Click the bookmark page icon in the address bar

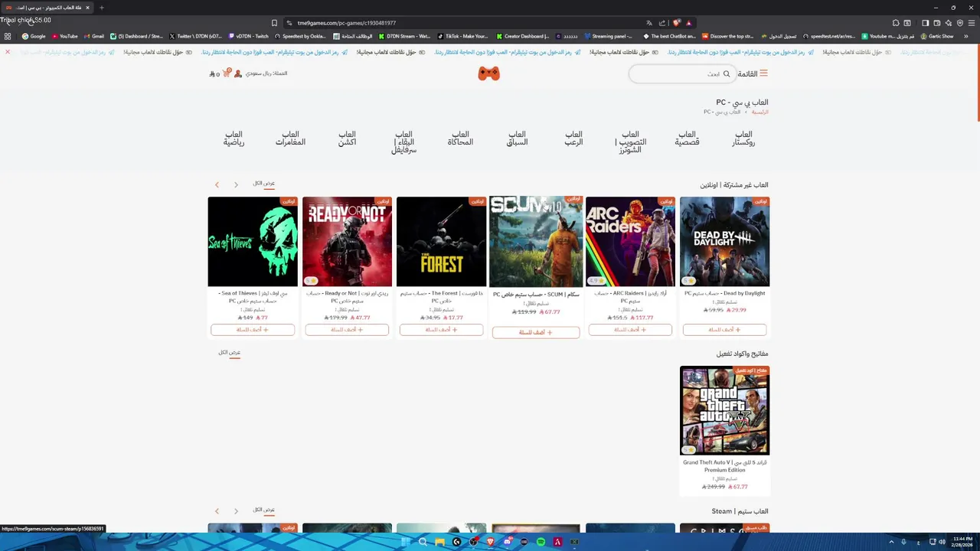[274, 23]
